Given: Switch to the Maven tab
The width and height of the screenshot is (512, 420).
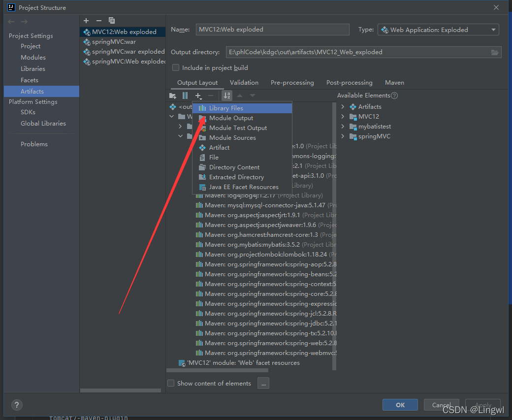Looking at the screenshot, I should [394, 83].
